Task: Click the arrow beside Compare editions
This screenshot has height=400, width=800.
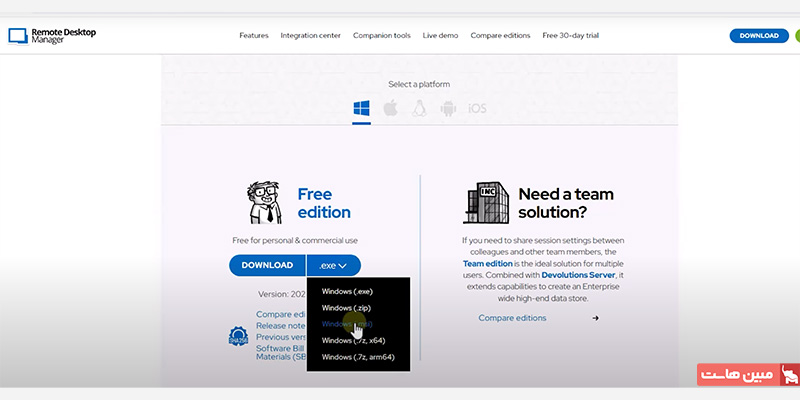Action: 595,318
